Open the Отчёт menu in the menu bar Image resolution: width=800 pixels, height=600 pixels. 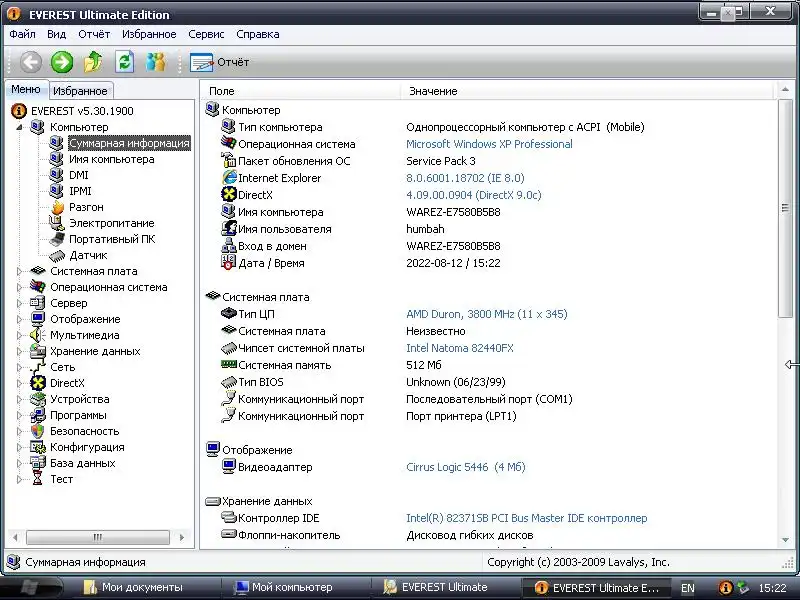click(94, 34)
